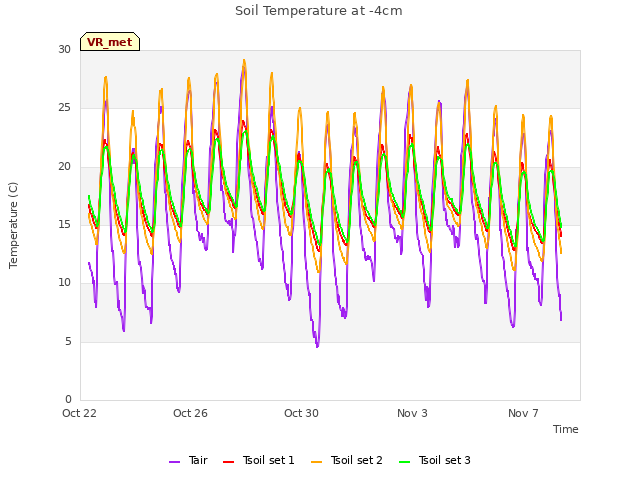Click the red Tsoil set 1 color marker

[229, 462]
